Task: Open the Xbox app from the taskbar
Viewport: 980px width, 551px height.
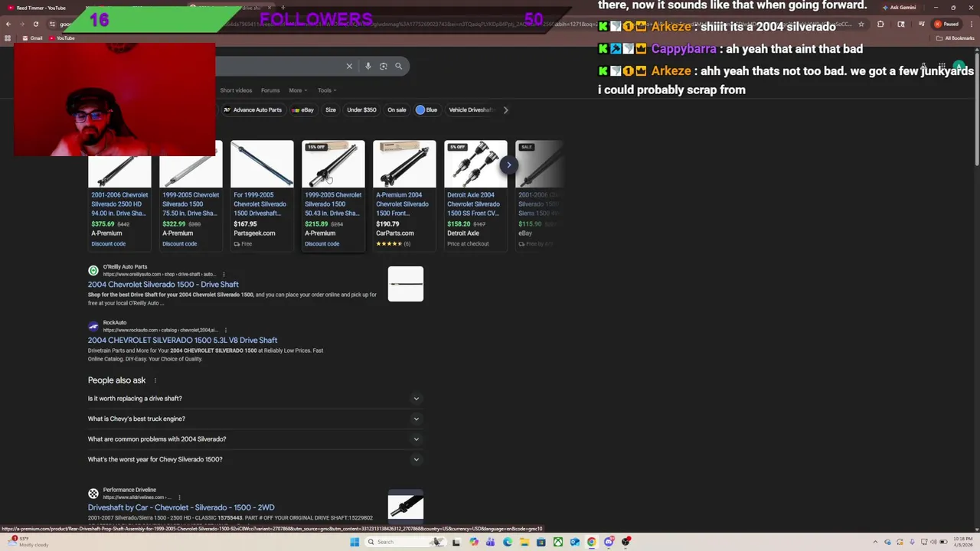Action: (x=558, y=542)
